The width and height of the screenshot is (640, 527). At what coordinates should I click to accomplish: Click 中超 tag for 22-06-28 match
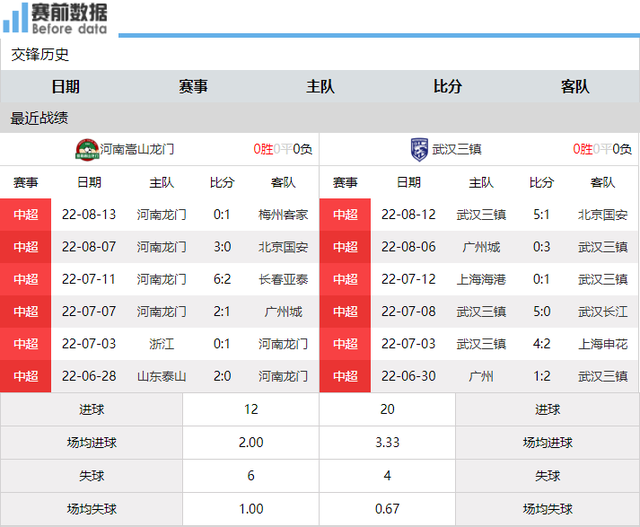point(26,376)
